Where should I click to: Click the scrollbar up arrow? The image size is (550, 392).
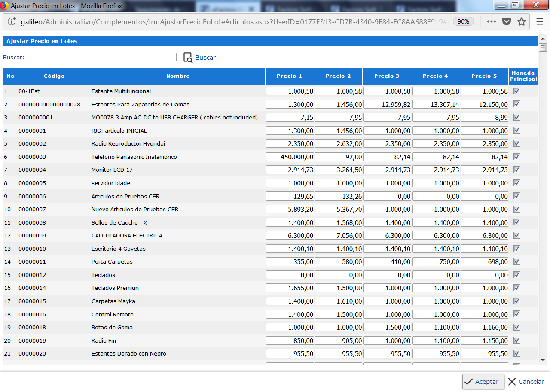pyautogui.click(x=543, y=40)
